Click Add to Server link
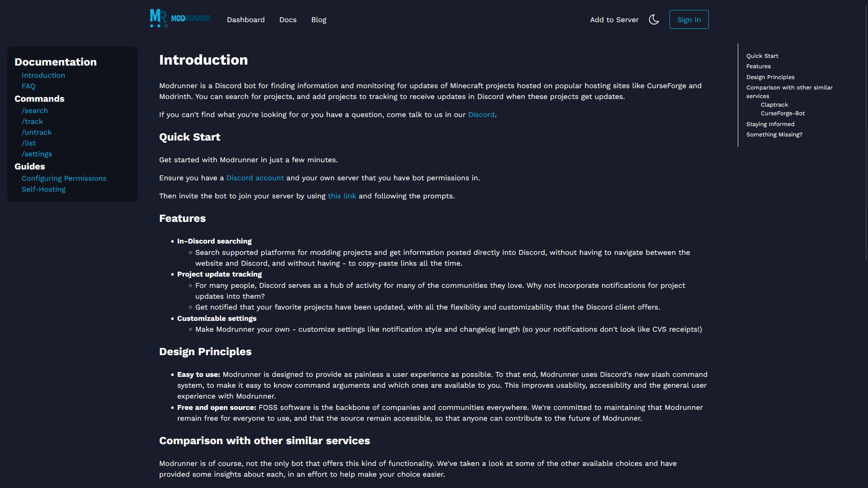 coord(614,20)
